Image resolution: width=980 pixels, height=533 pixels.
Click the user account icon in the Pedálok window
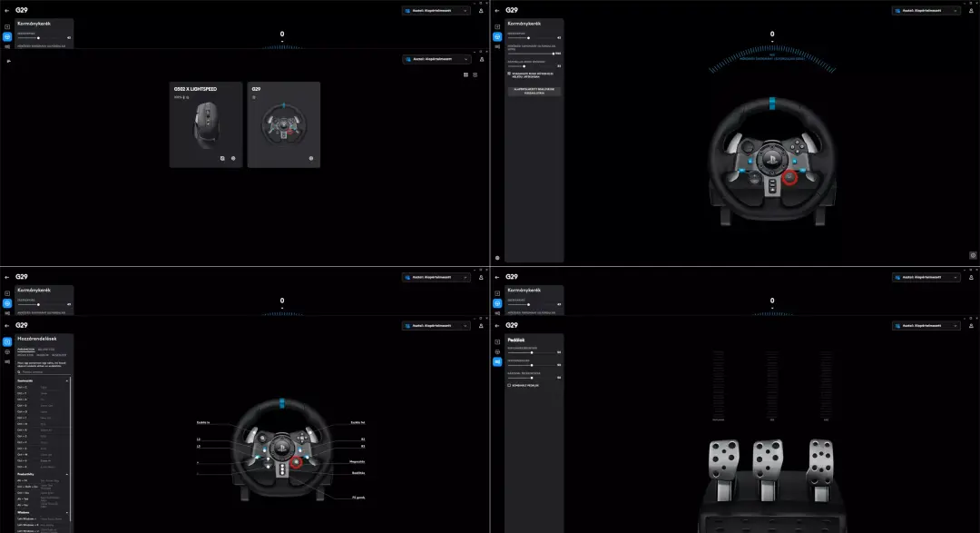[x=971, y=326]
